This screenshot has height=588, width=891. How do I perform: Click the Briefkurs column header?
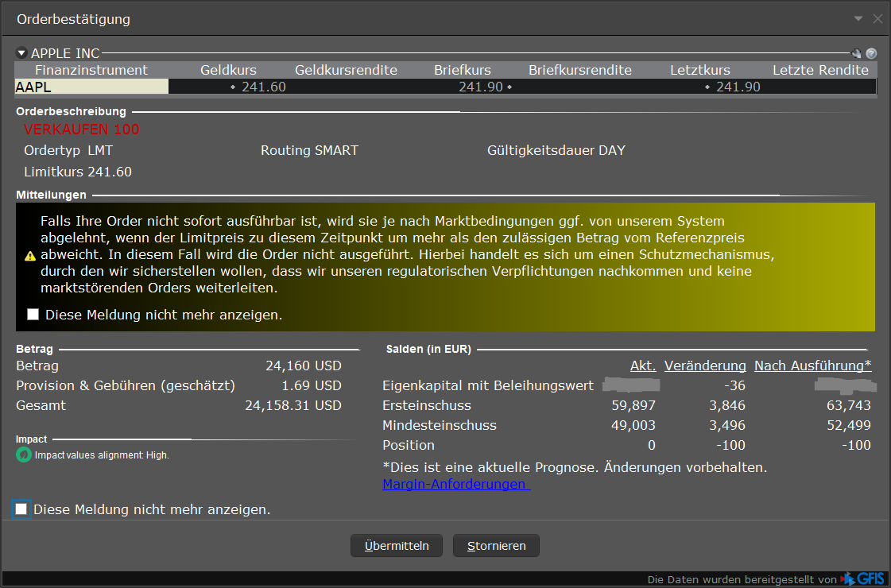click(x=463, y=70)
